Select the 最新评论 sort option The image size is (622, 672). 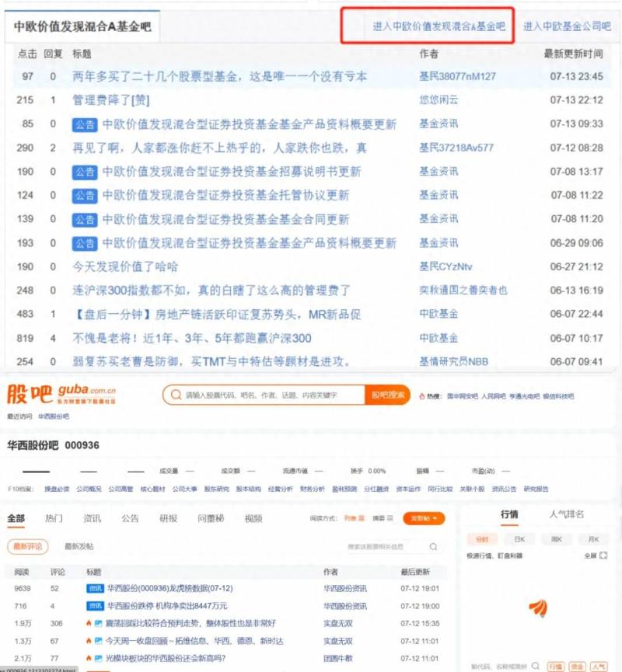pos(28,546)
